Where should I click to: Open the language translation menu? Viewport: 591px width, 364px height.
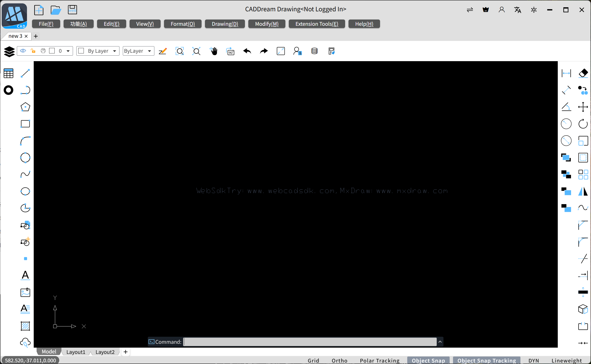[518, 10]
